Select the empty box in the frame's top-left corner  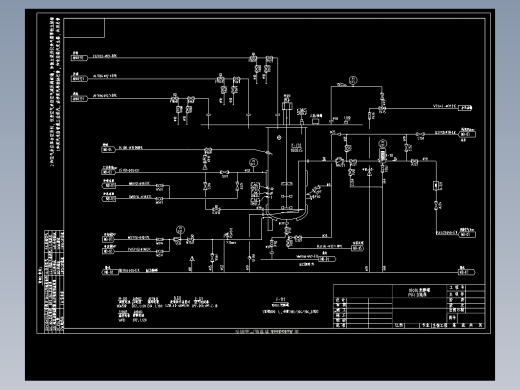(x=84, y=28)
